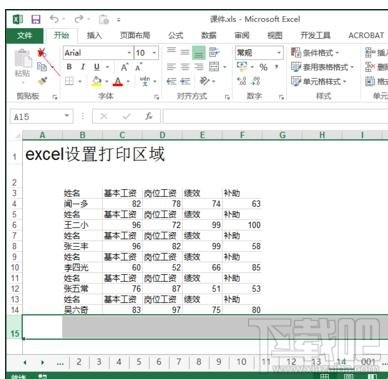Viewport: 388px width, 379px height.
Task: Click the fx Insert Function icon
Action: pos(149,116)
